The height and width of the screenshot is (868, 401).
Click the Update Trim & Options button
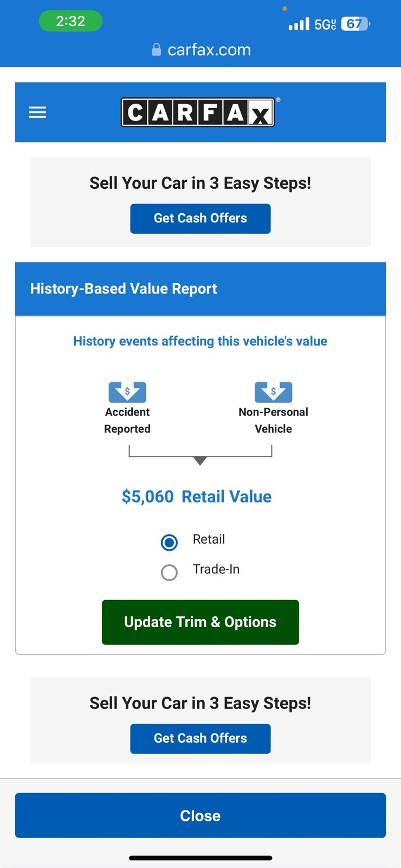coord(200,622)
